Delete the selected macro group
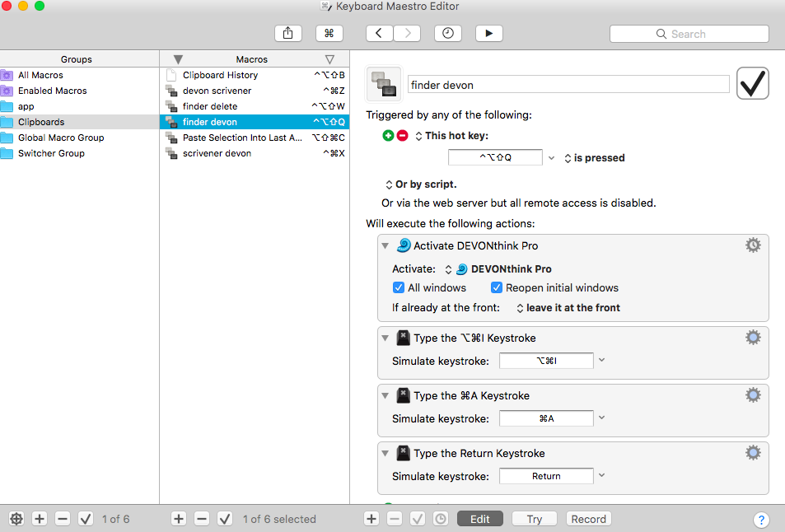This screenshot has height=532, width=785. (63, 519)
